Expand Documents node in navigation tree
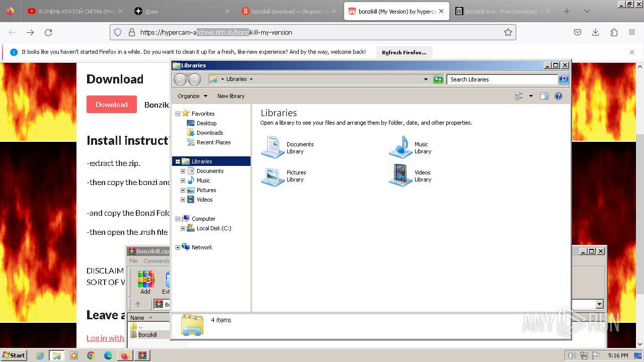This screenshot has width=644, height=362. [183, 171]
